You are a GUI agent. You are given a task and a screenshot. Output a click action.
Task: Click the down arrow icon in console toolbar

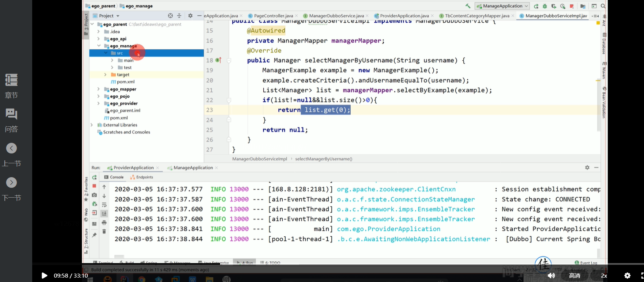click(x=104, y=196)
